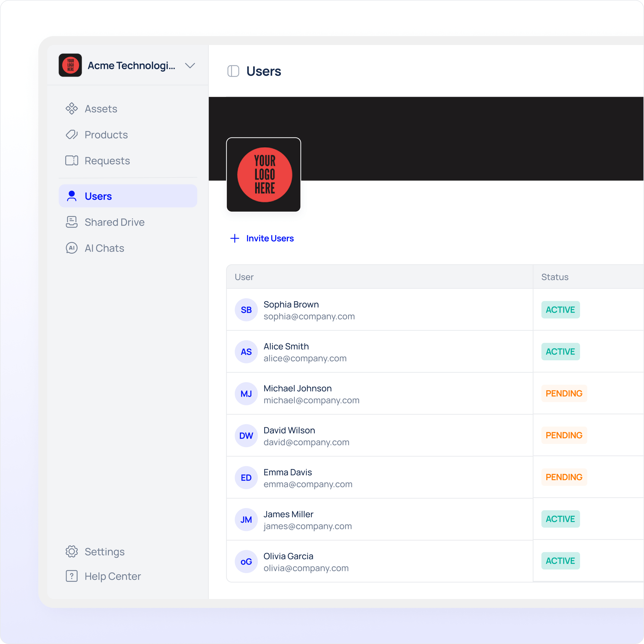644x644 pixels.
Task: Click the Status column header
Action: [x=555, y=277]
